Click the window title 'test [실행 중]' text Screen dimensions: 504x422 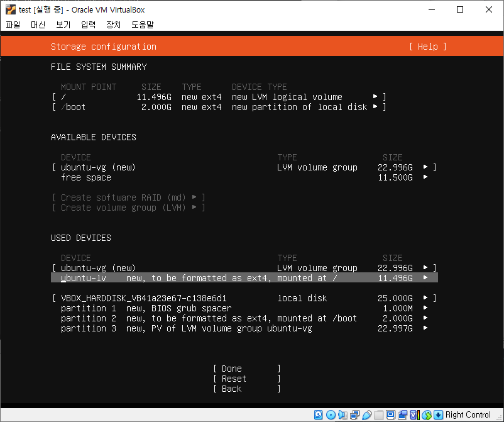[41, 9]
